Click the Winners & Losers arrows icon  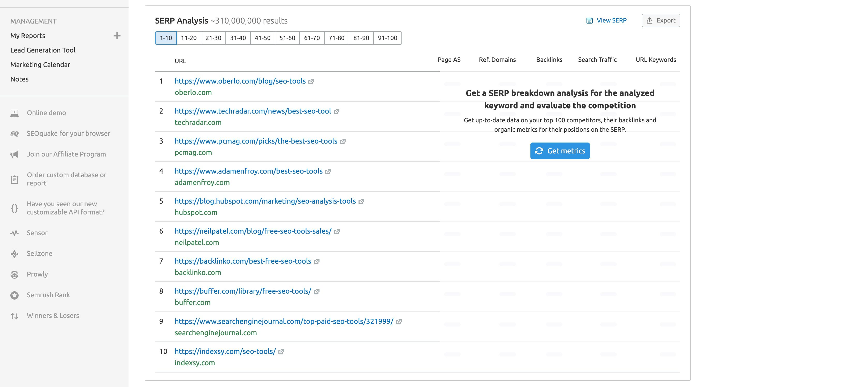14,316
